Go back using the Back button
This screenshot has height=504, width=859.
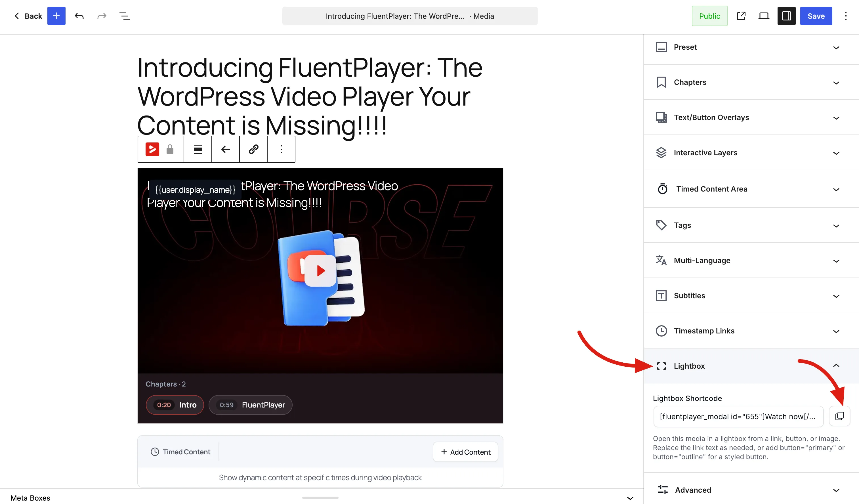tap(28, 16)
